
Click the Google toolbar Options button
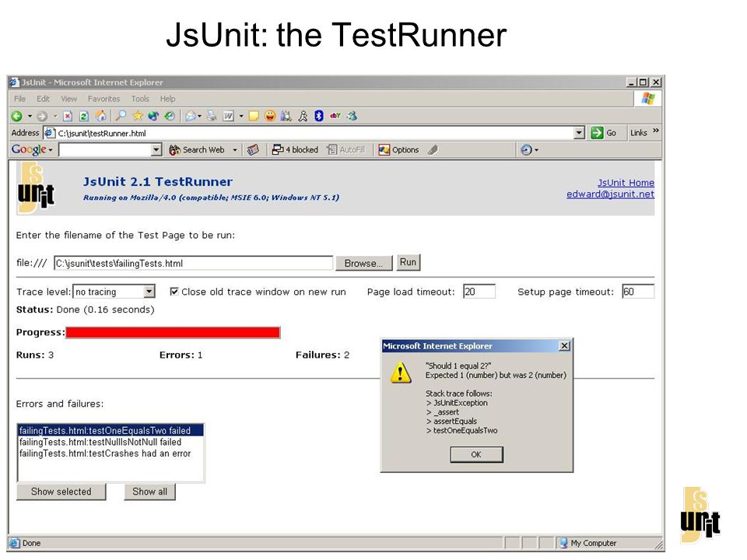(x=398, y=150)
